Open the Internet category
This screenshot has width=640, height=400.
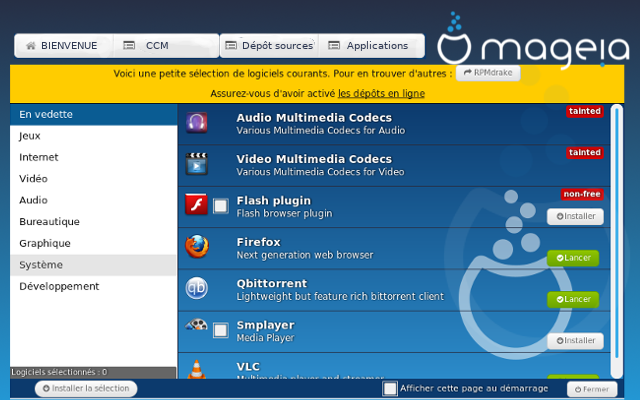point(94,157)
